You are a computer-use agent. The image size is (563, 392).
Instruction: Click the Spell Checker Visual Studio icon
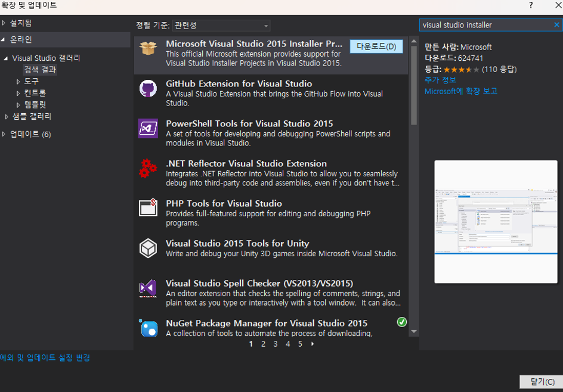coord(148,288)
